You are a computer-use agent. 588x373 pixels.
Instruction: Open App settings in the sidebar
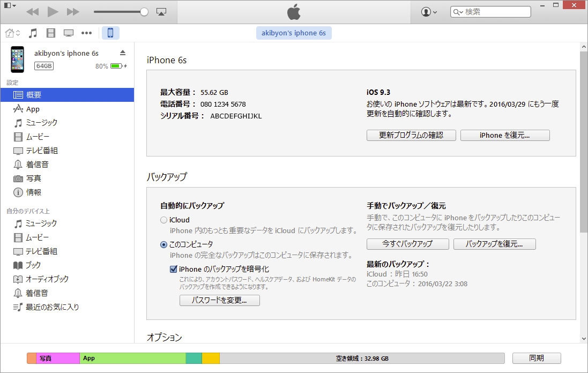click(x=33, y=109)
